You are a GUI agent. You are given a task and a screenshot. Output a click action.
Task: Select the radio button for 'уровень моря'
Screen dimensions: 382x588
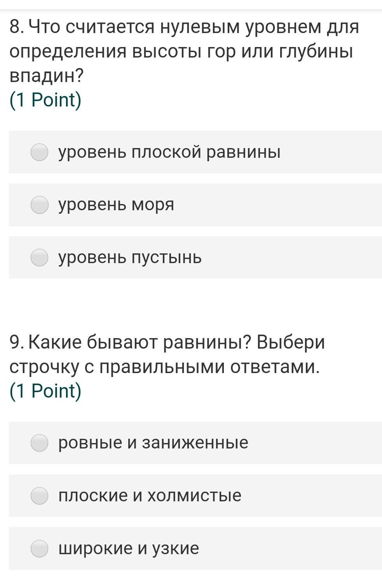tap(39, 205)
